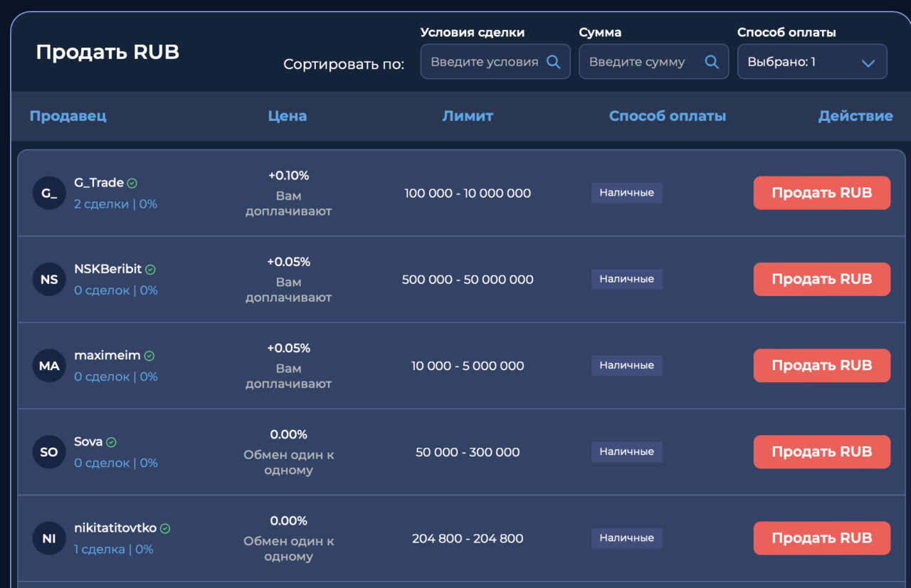Click Продать RUB for NSKBeribit offer
Viewport: 911px width, 588px height.
(822, 279)
